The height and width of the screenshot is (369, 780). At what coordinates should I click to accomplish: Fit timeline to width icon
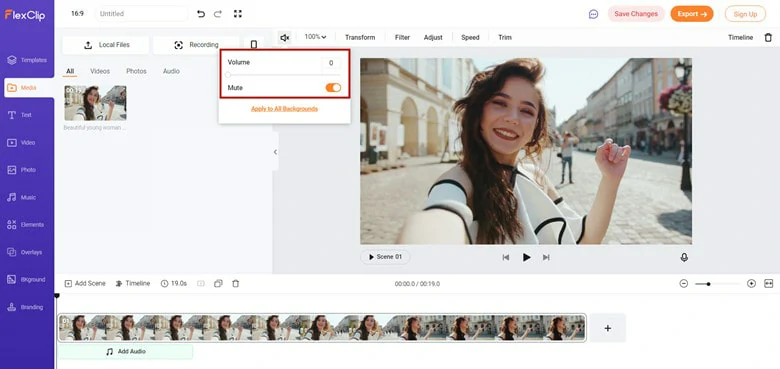coord(769,283)
